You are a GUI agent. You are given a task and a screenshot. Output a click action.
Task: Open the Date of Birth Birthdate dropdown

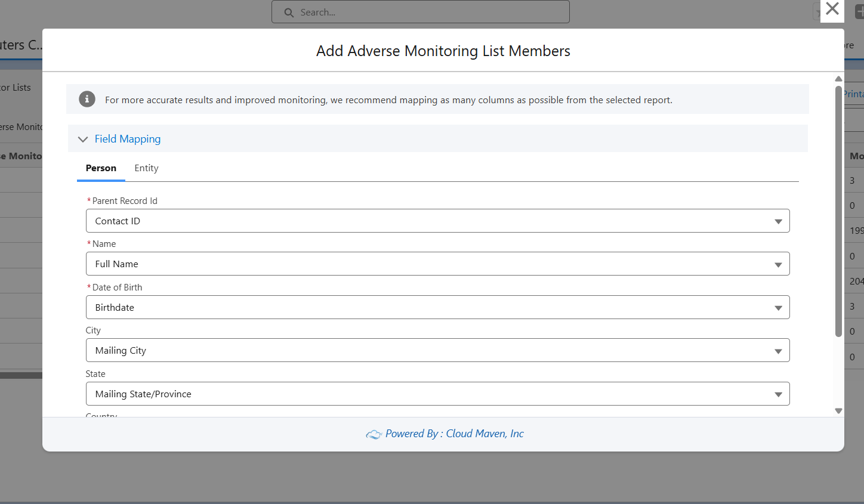[437, 307]
